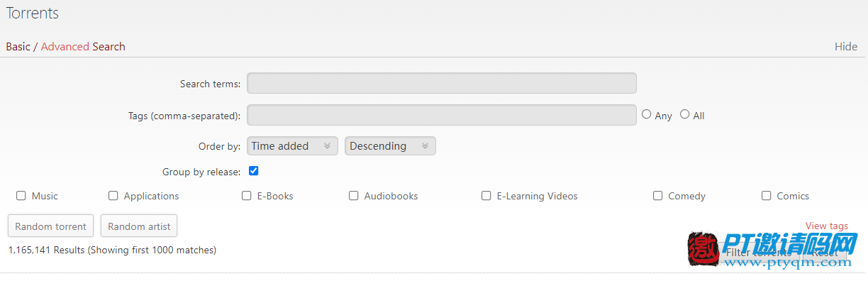
Task: Check the Comics category box
Action: click(767, 196)
